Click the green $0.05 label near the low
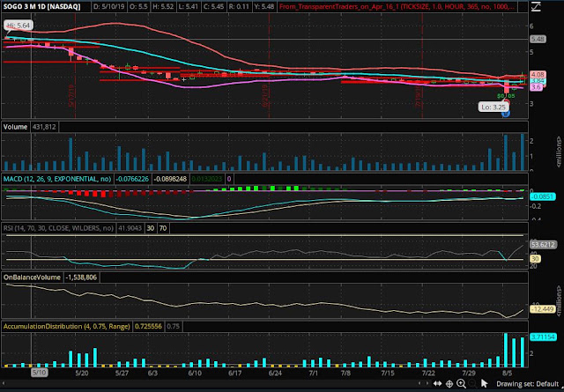Screen dimensions: 564x392 [506, 96]
